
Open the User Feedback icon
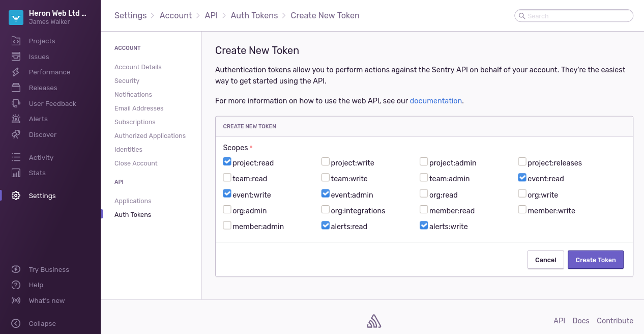click(16, 103)
